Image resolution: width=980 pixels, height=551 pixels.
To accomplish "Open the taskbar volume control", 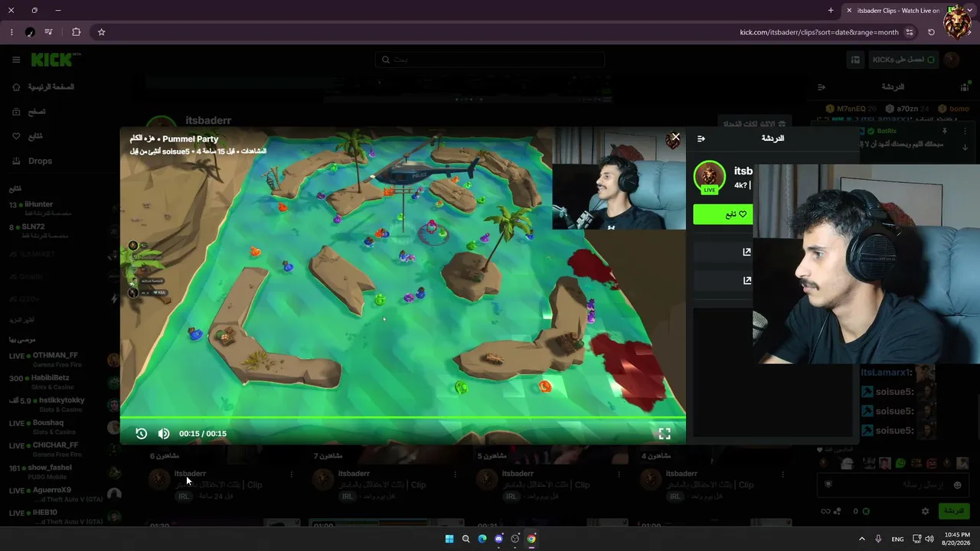I will tap(929, 539).
